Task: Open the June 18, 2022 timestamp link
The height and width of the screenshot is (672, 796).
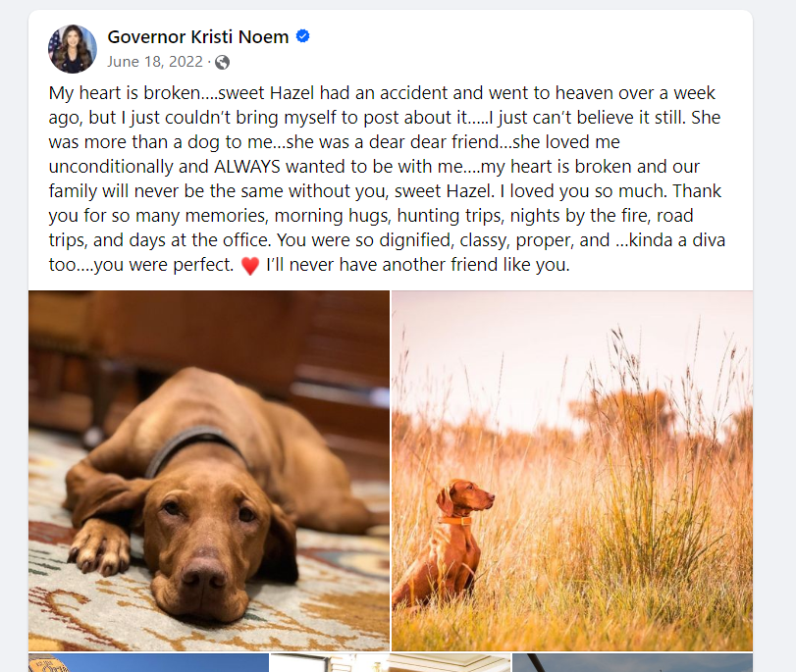Action: click(x=155, y=62)
